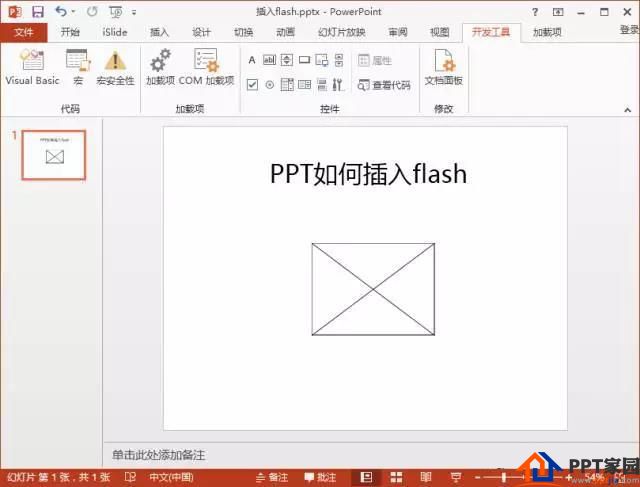Open the 加载项 add-ins gear icon
Screen dimensions: 640x487
click(x=160, y=67)
